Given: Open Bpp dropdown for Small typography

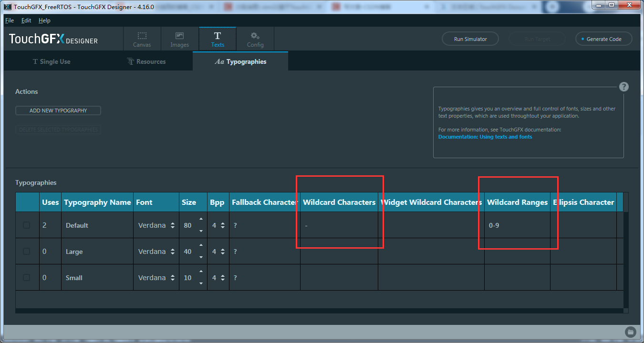Looking at the screenshot, I should point(218,278).
